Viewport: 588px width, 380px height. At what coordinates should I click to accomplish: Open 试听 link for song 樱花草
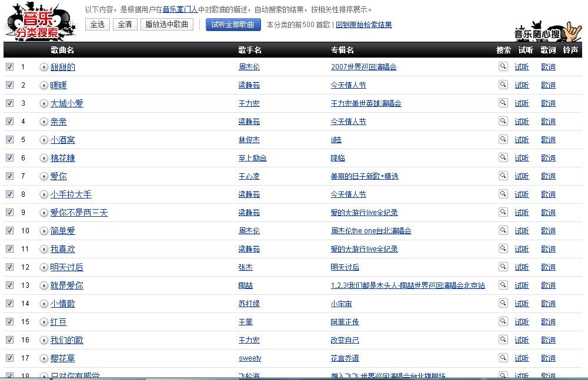(522, 358)
